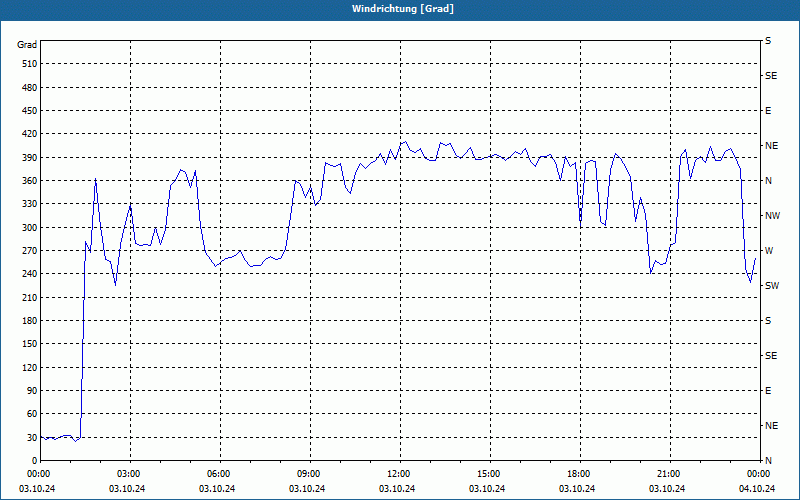Click the 03.10.24 date under 18:00
The image size is (800, 500).
[x=577, y=489]
